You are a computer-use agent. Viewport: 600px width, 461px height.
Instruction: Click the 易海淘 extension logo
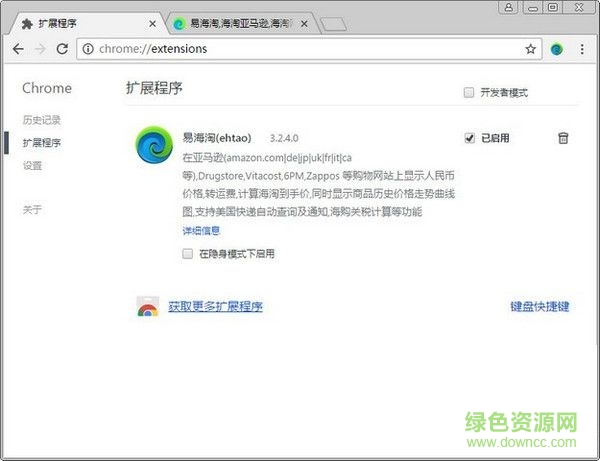click(154, 145)
